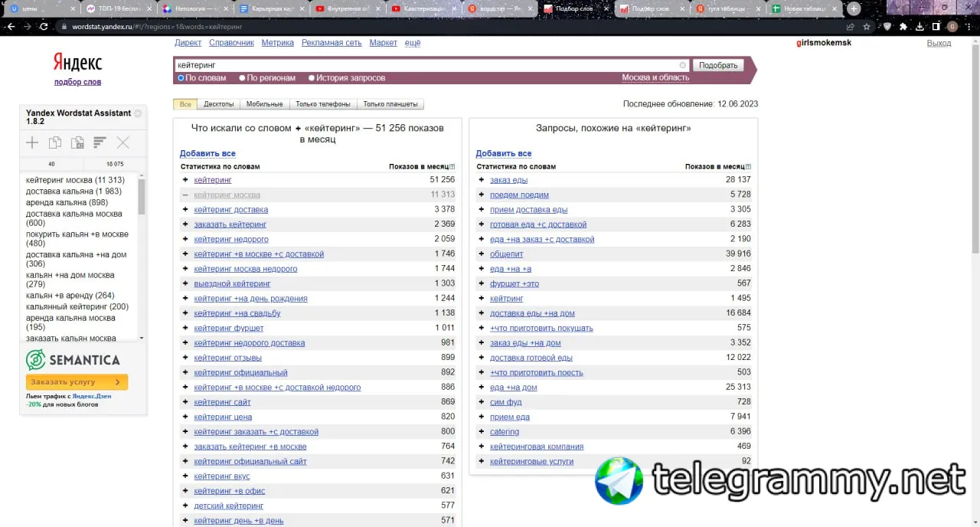The height and width of the screenshot is (527, 980).
Task: Click the 'Выход' logout link
Action: tap(939, 43)
